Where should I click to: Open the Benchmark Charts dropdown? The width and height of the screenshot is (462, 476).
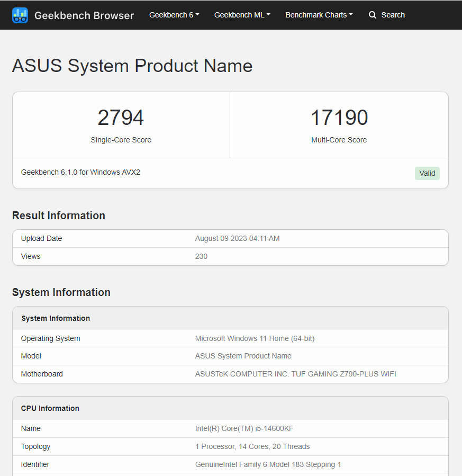(319, 15)
